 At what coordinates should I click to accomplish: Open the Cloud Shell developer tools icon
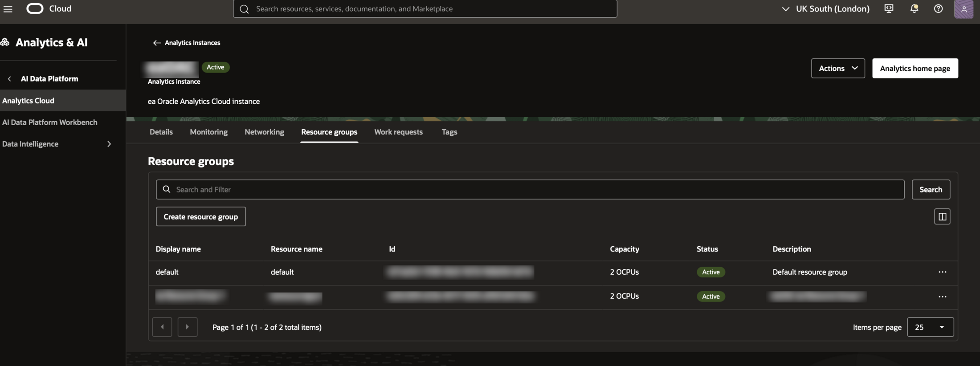click(889, 8)
